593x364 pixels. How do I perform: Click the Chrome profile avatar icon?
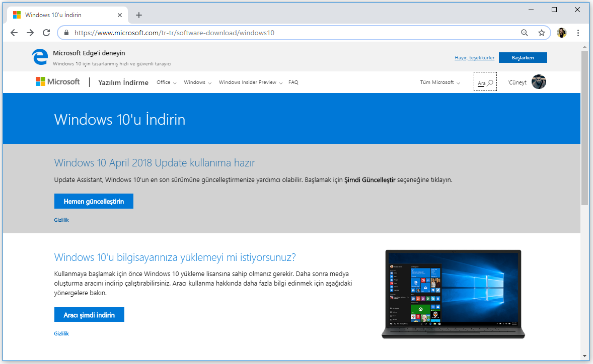[562, 33]
